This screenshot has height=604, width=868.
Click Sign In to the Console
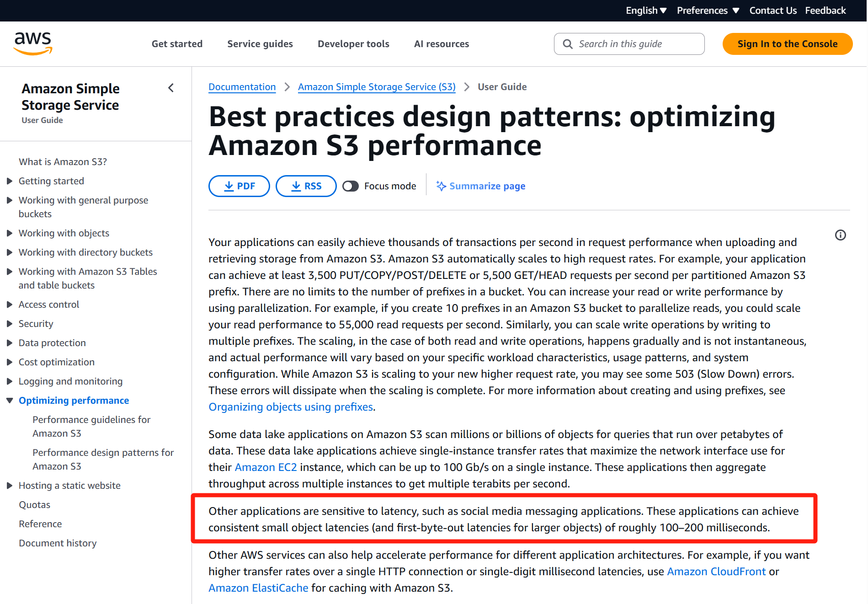pos(788,44)
